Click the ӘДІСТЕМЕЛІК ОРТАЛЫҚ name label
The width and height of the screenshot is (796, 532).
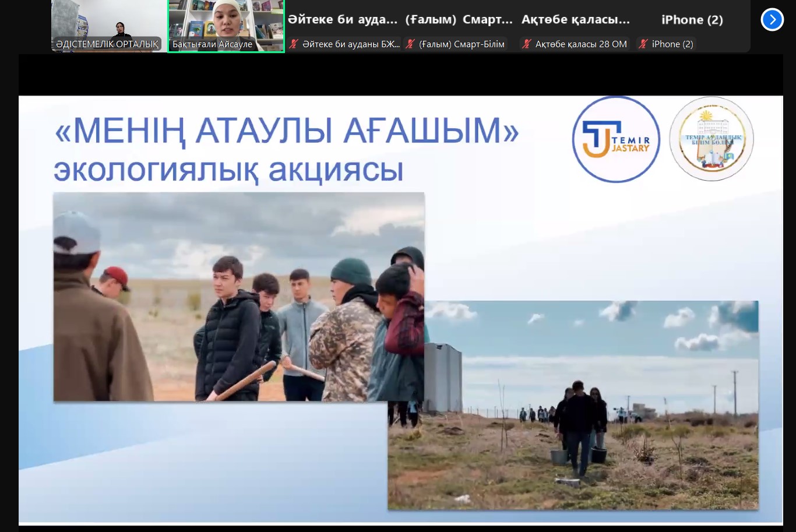pos(107,44)
